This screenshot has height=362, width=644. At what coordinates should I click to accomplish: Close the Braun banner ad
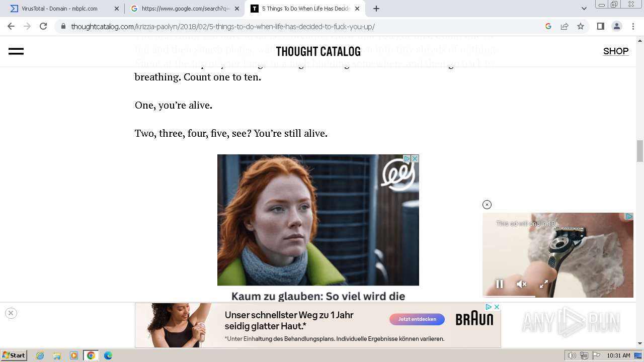click(497, 307)
